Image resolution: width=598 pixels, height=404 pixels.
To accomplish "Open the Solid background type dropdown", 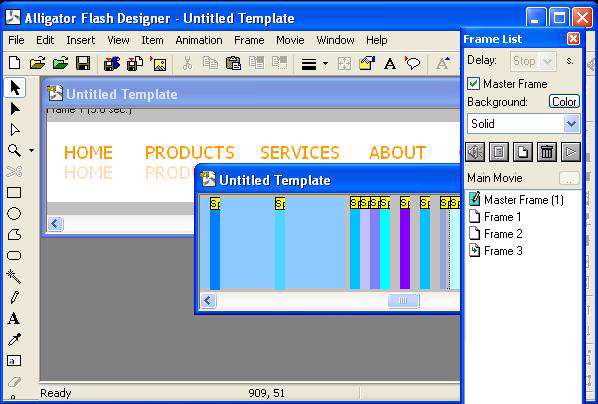I will pyautogui.click(x=571, y=124).
